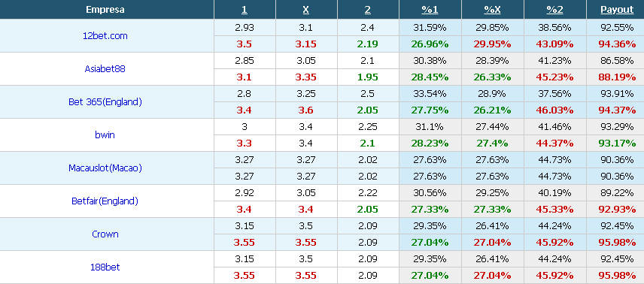Sort by the %1 column header
This screenshot has width=644, height=284.
click(x=430, y=10)
